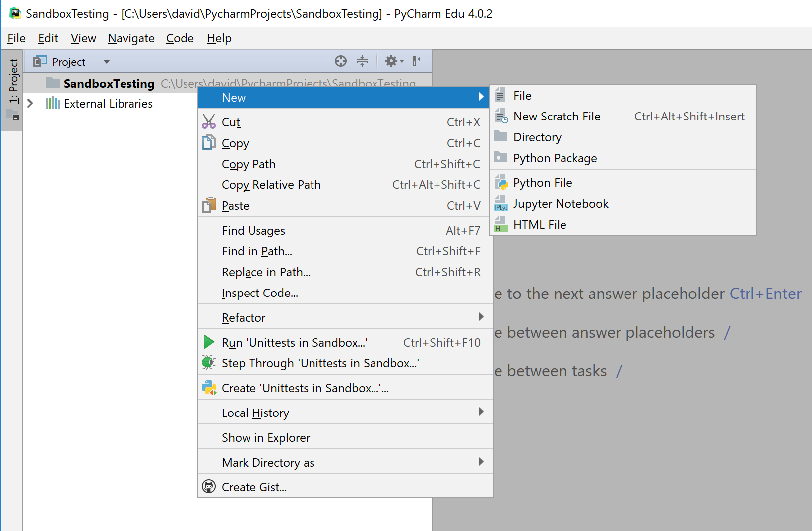The image size is (812, 531).
Task: Click the tool windows toggle icon bottom of sidebar
Action: [x=12, y=116]
